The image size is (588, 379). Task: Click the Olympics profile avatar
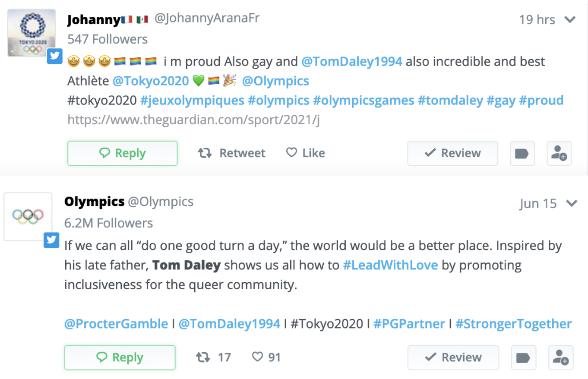point(28,216)
